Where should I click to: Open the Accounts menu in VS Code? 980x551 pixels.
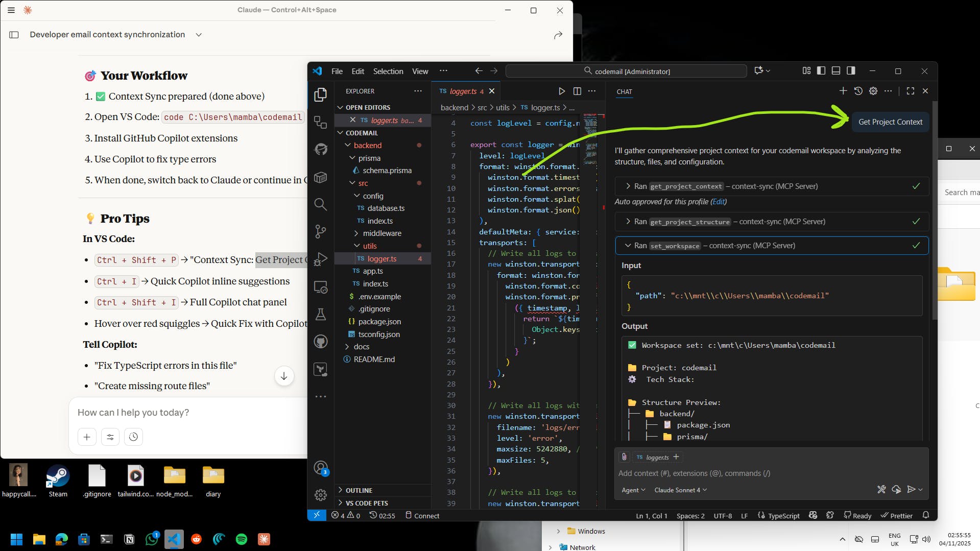pos(320,467)
